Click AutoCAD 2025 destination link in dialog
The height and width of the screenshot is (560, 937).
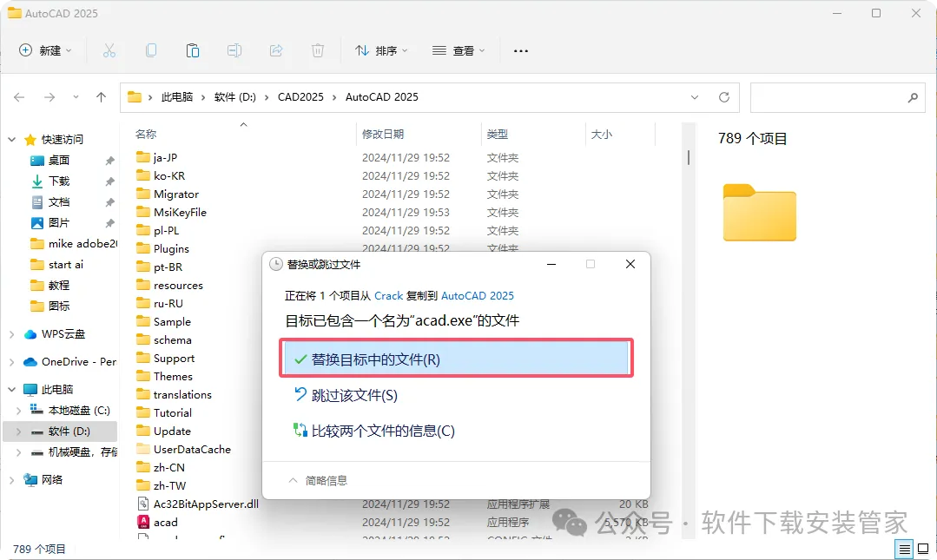coord(478,296)
